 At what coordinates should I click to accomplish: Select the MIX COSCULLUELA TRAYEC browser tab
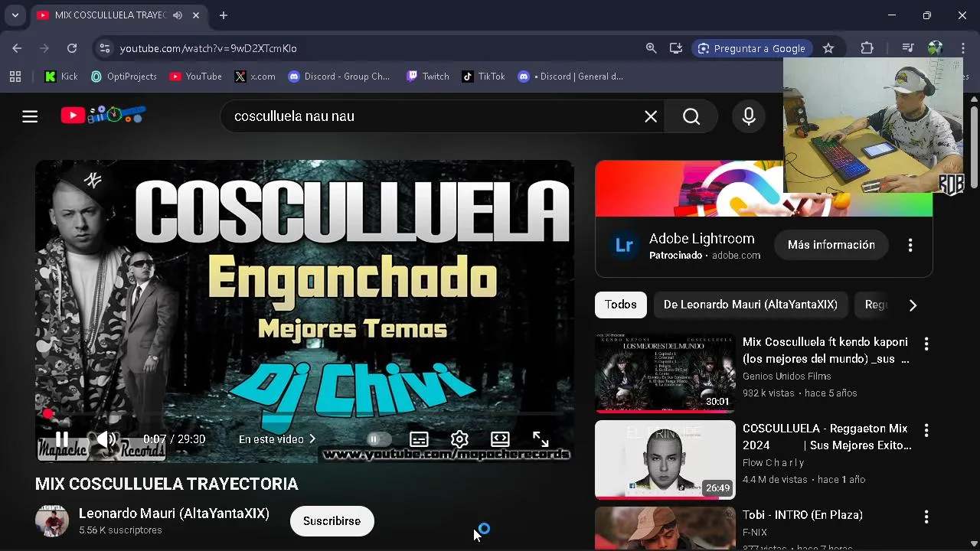[119, 15]
